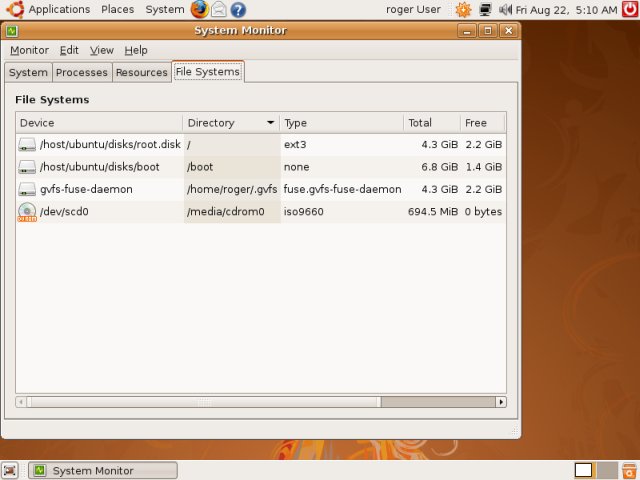Sort by the Type column header
This screenshot has width=640, height=480.
tap(342, 123)
